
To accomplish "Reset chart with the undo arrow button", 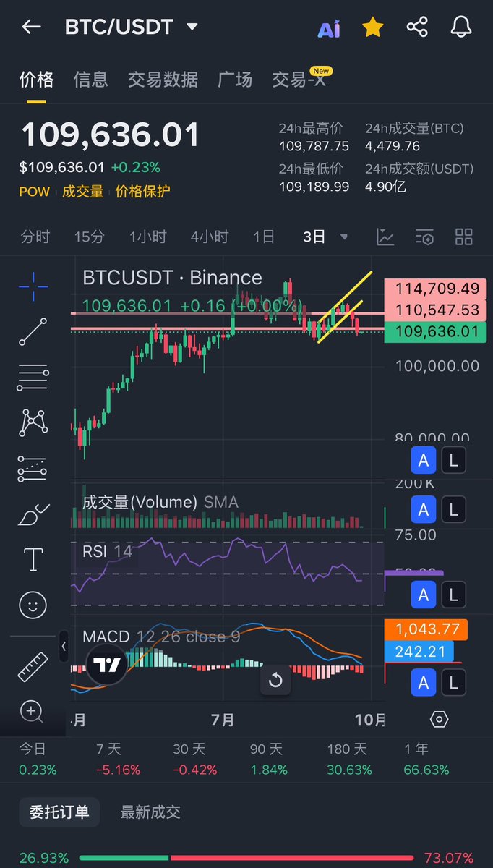I will coord(275,680).
